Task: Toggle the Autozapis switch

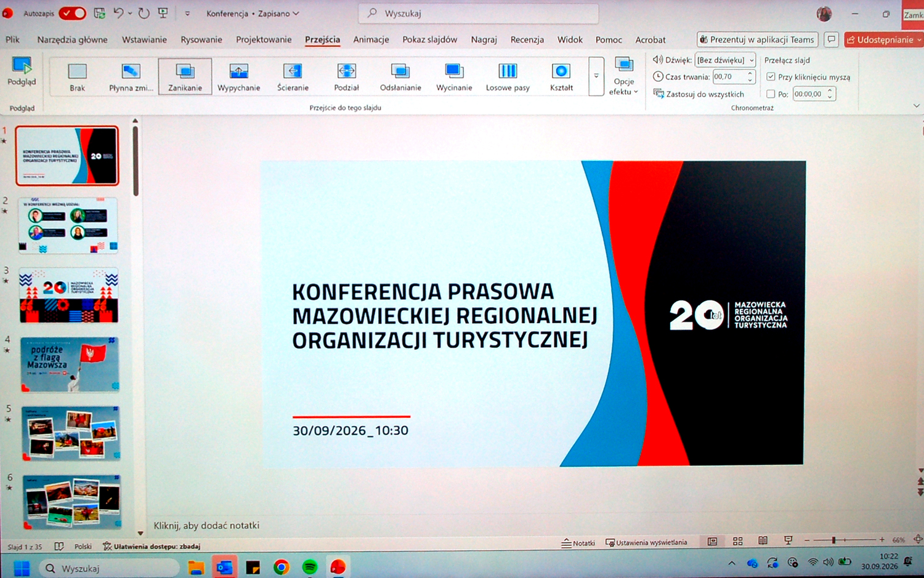Action: (x=72, y=13)
